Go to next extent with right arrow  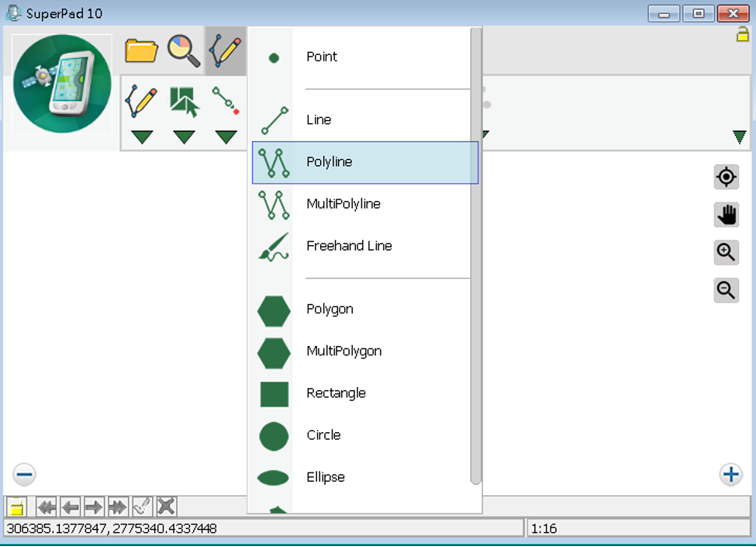(x=94, y=507)
